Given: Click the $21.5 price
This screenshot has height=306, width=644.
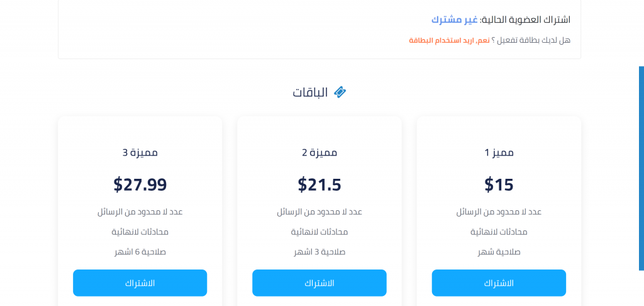Looking at the screenshot, I should click(x=319, y=184).
